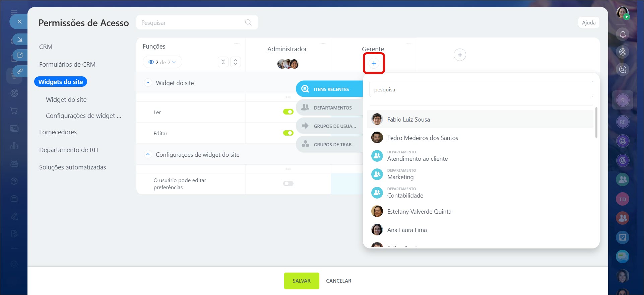Select Fornecedores in the left menu
Image resolution: width=644 pixels, height=295 pixels.
tap(58, 132)
